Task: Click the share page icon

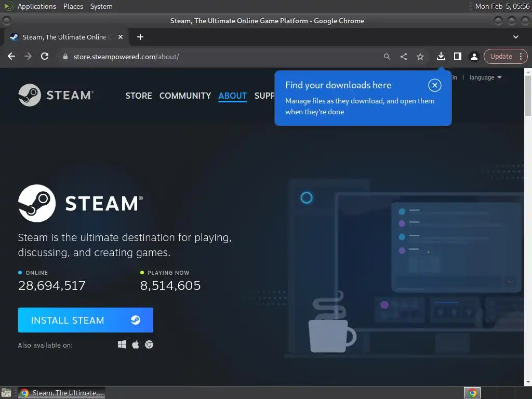Action: point(403,57)
